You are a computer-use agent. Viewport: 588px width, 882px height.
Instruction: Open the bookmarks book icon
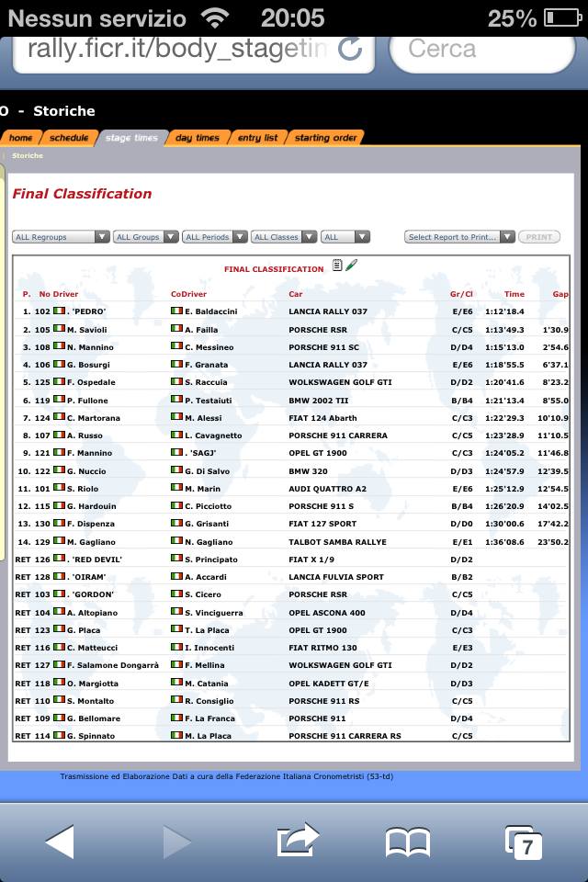tap(408, 842)
